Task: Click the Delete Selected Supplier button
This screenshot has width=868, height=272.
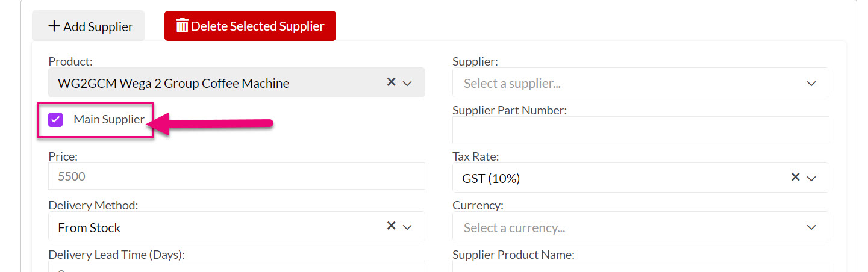Action: pos(250,26)
